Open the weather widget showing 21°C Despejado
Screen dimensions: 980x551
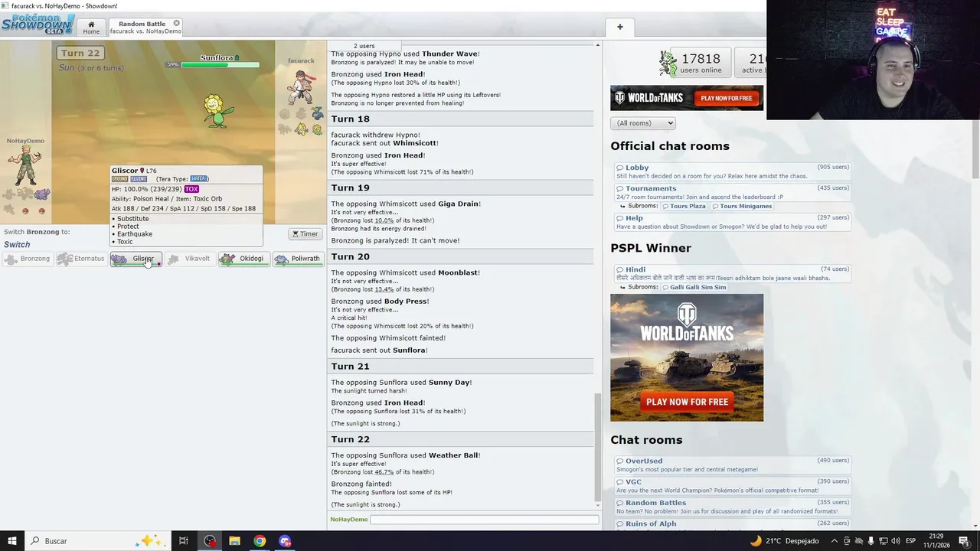click(x=784, y=541)
